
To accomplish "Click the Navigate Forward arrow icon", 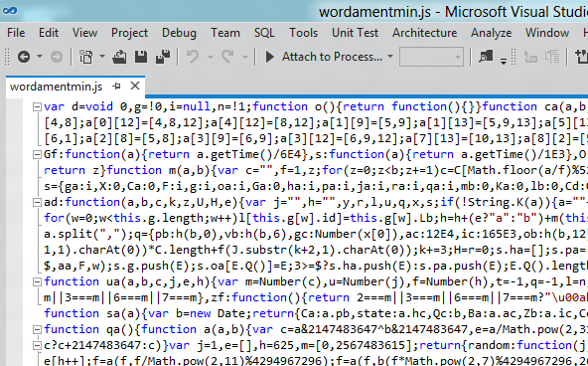I will 57,57.
